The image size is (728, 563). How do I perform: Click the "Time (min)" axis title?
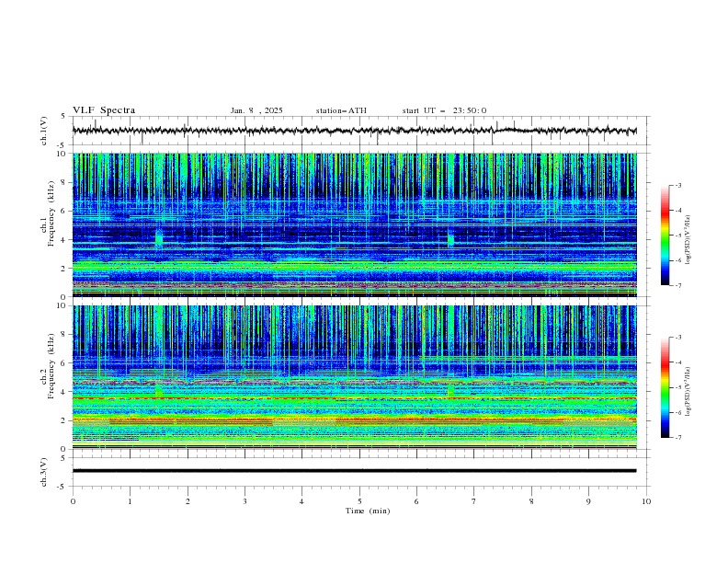coord(368,511)
